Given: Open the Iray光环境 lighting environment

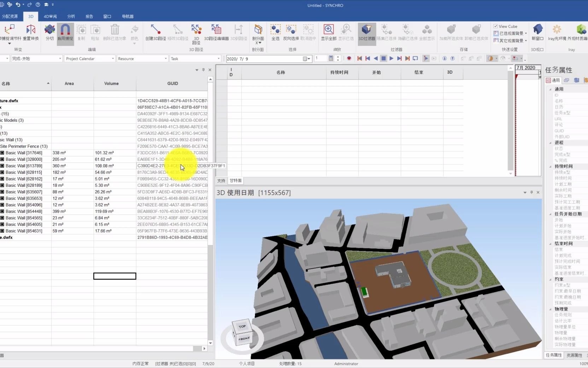Looking at the screenshot, I should [x=557, y=33].
